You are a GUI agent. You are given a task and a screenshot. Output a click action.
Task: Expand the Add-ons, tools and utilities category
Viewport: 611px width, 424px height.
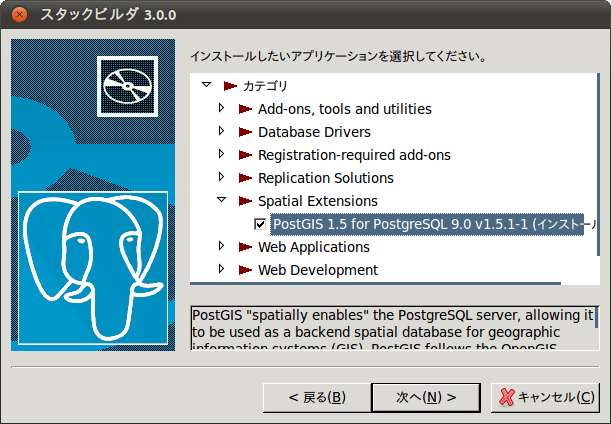[x=222, y=108]
